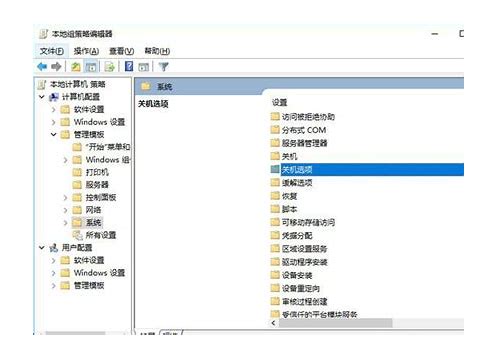Click the 脚本 folder icon
This screenshot has width=498, height=360.
point(275,209)
